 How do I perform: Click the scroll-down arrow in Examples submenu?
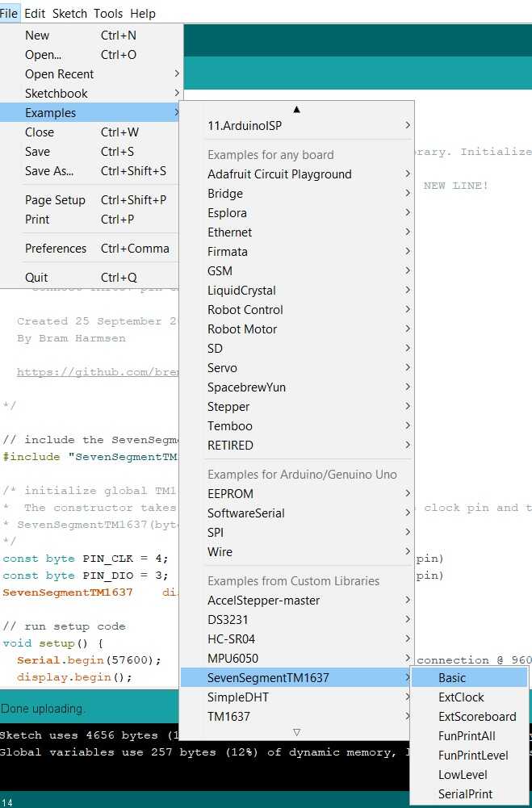(297, 732)
